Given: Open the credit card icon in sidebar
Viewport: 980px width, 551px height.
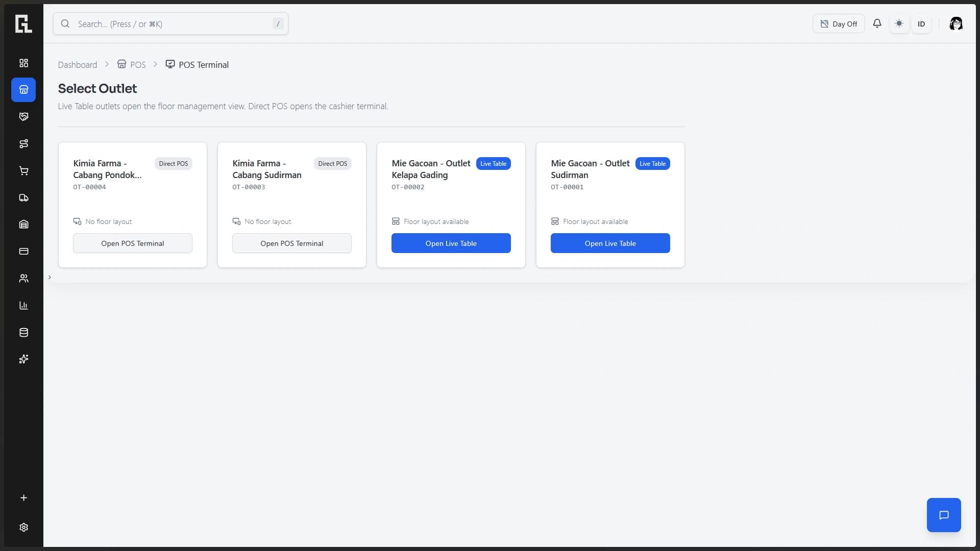Looking at the screenshot, I should (23, 252).
